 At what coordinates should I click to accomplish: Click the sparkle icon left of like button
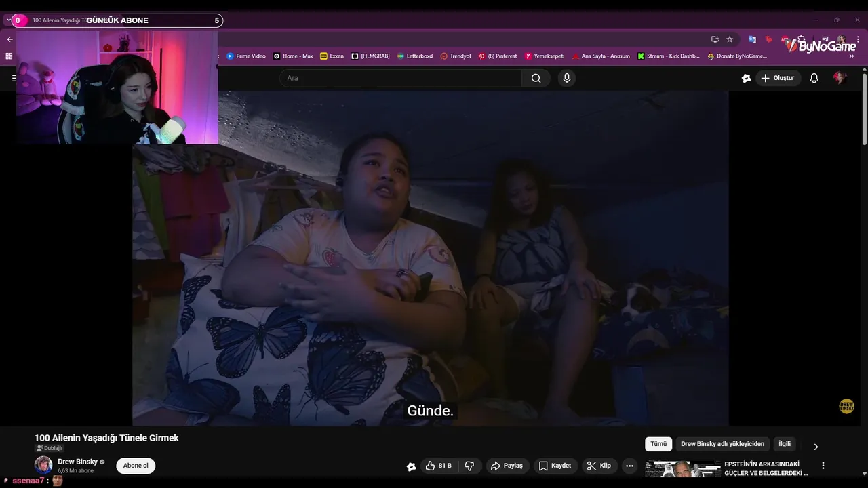click(411, 466)
